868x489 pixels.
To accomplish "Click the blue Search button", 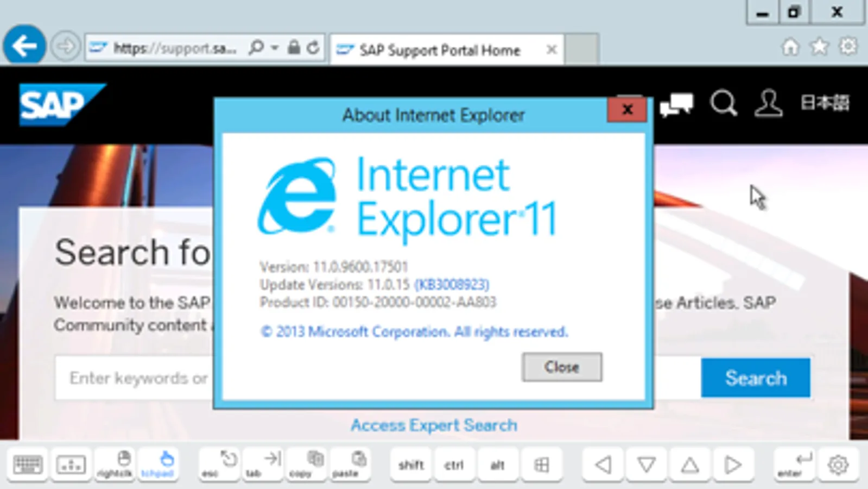I will click(756, 378).
